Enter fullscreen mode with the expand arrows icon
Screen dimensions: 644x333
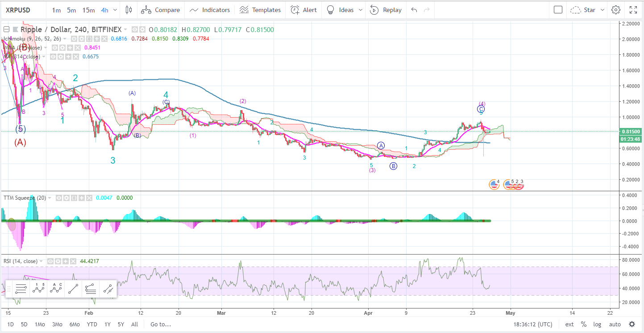[x=633, y=10]
